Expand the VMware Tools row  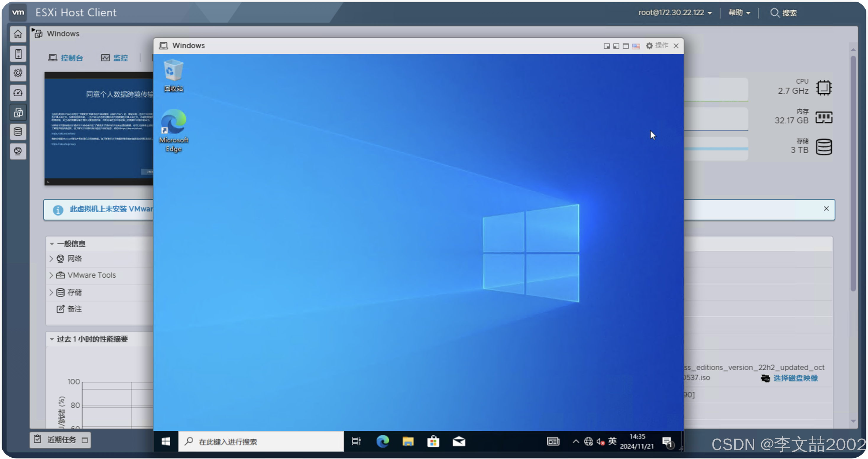pyautogui.click(x=51, y=275)
